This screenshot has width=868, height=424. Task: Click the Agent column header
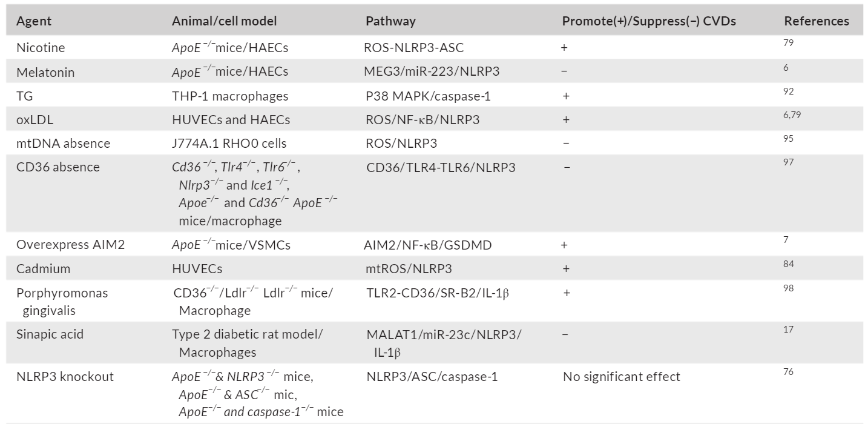tap(34, 21)
